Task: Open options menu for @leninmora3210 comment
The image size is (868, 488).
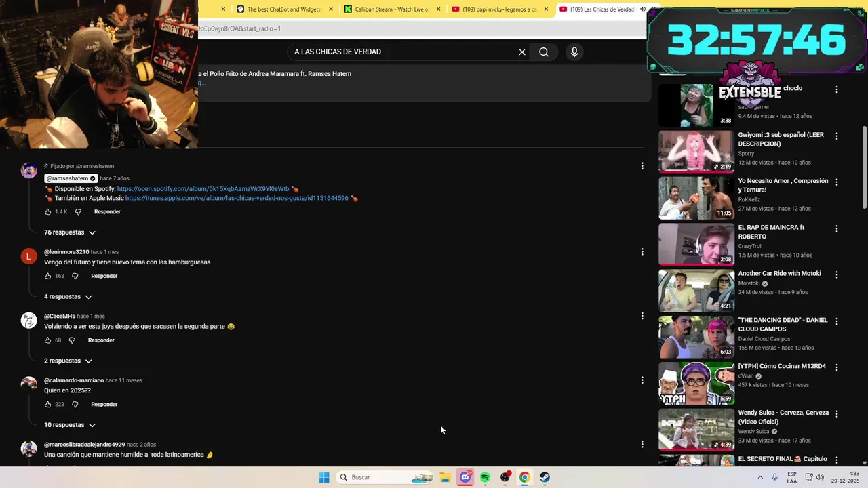Action: pyautogui.click(x=642, y=252)
